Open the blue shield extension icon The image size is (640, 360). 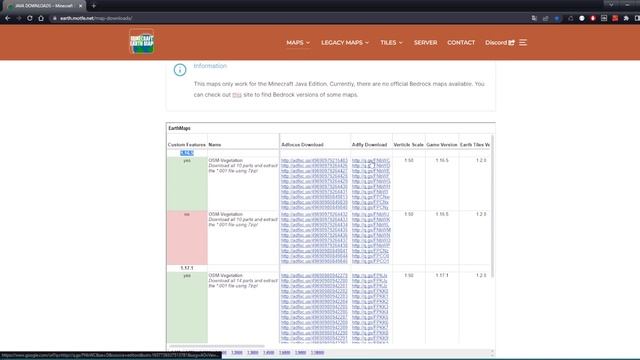[557, 18]
